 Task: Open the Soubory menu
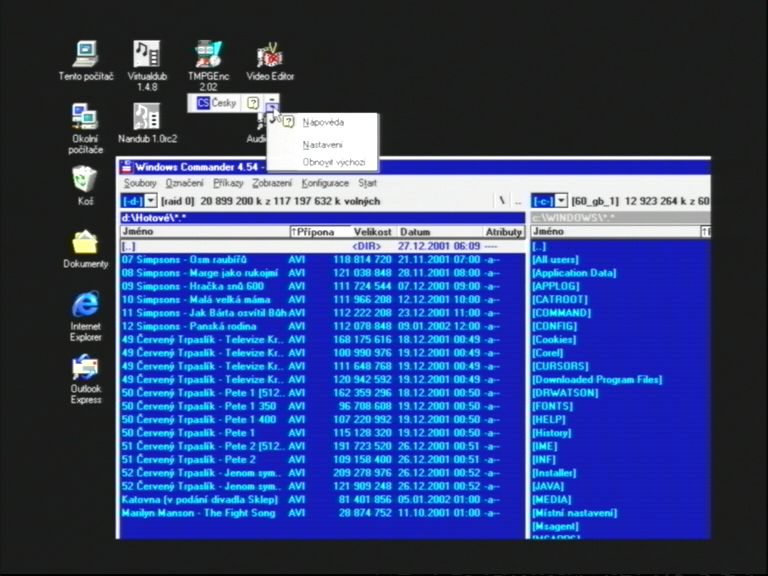pyautogui.click(x=140, y=183)
